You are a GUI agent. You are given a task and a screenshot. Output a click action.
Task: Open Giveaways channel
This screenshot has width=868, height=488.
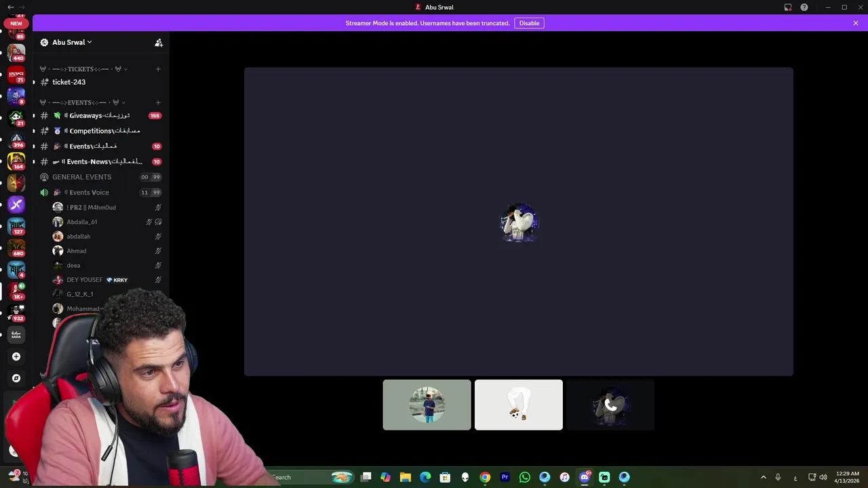pos(100,116)
